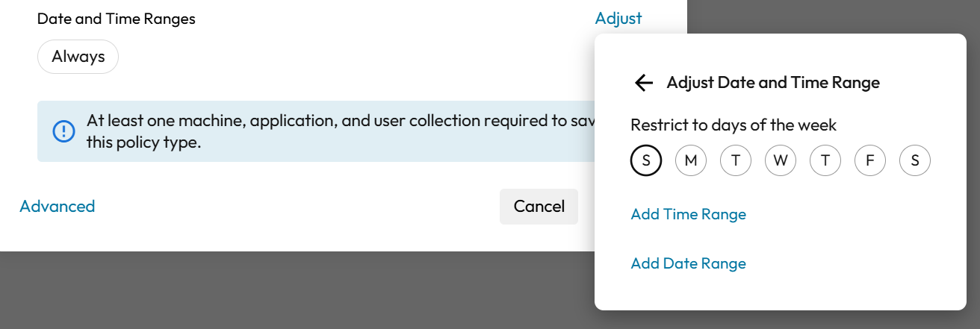980x329 pixels.
Task: Click the gray overlay below the dialog
Action: click(299, 291)
